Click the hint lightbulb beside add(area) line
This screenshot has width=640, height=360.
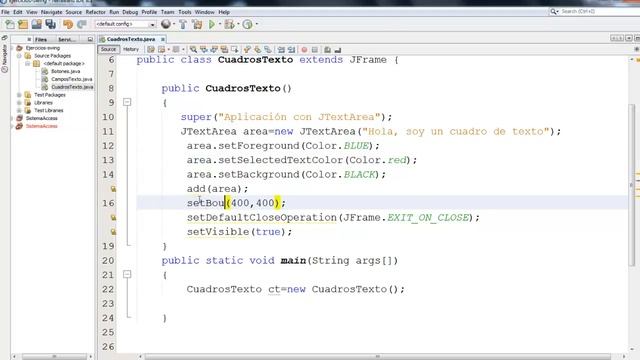click(113, 189)
